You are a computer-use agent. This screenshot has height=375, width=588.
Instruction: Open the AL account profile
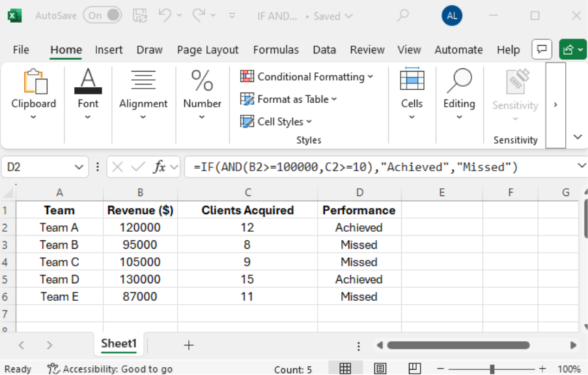pyautogui.click(x=451, y=16)
